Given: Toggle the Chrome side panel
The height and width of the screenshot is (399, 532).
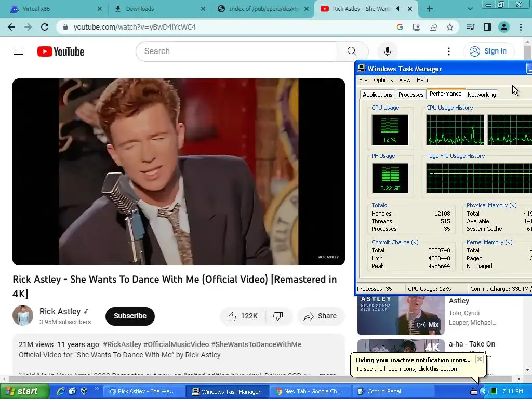Looking at the screenshot, I should pyautogui.click(x=487, y=27).
